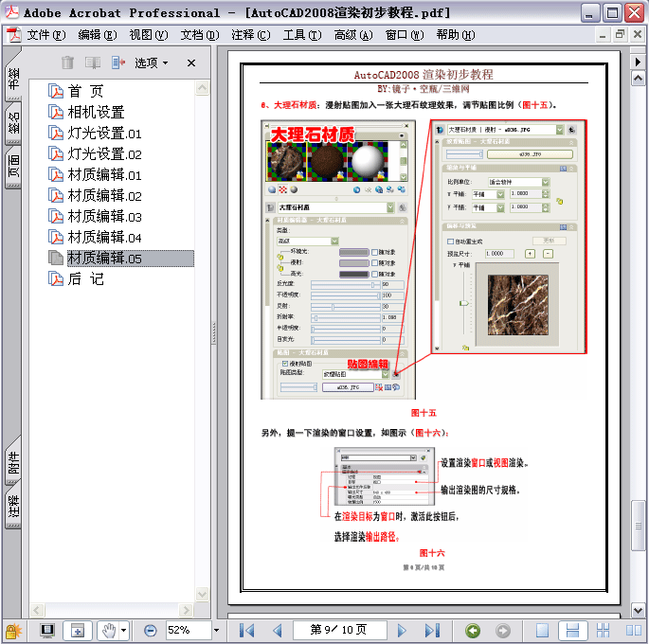Click the bookmarks panel scroll right arrow

click(186, 610)
